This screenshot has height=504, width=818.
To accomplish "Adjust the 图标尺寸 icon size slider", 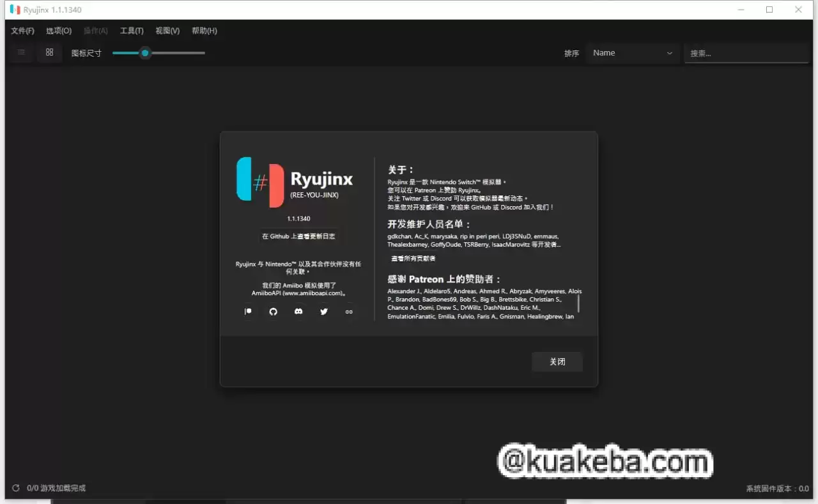I will (x=145, y=53).
